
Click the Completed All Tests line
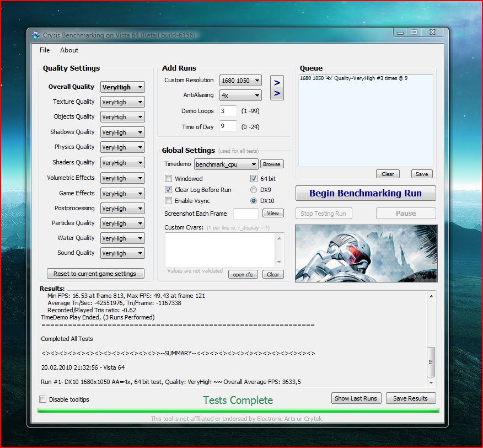[x=67, y=339]
